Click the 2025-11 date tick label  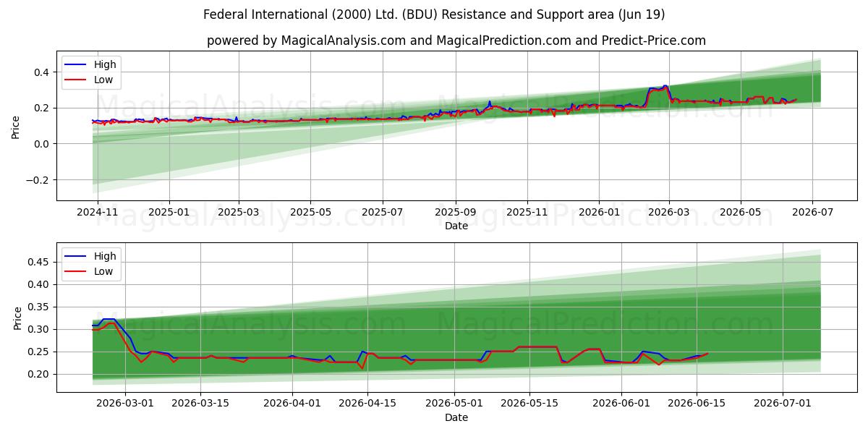[527, 213]
